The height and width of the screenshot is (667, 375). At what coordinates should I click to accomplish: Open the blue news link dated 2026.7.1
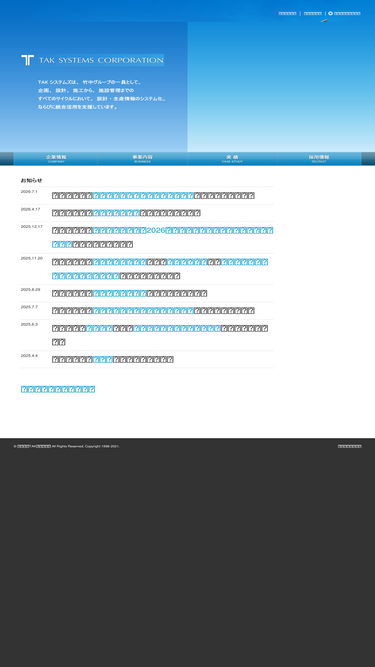point(143,196)
